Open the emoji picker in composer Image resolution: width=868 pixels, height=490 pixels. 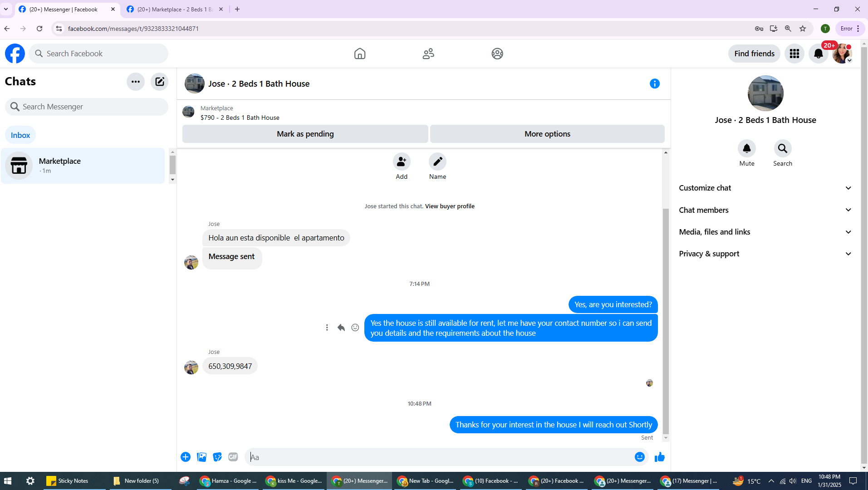640,457
